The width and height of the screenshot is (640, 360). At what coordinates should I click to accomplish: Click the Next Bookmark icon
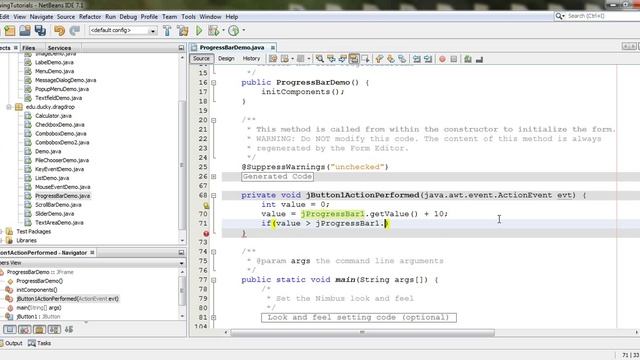click(x=391, y=59)
